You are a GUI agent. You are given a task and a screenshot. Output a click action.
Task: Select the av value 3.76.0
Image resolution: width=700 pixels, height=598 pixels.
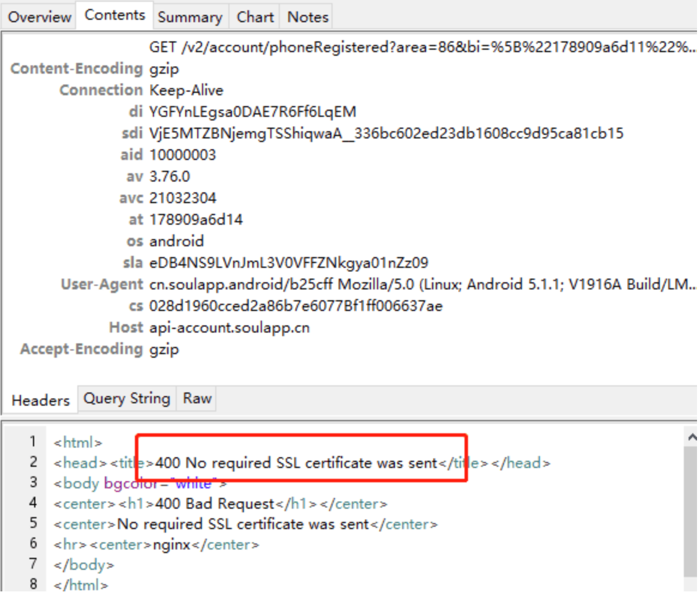(170, 176)
